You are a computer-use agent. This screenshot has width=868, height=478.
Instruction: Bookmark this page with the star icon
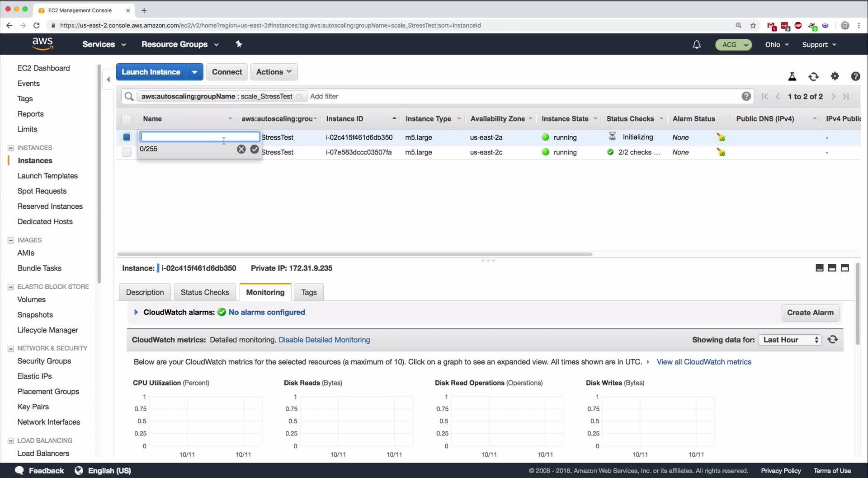tap(753, 25)
